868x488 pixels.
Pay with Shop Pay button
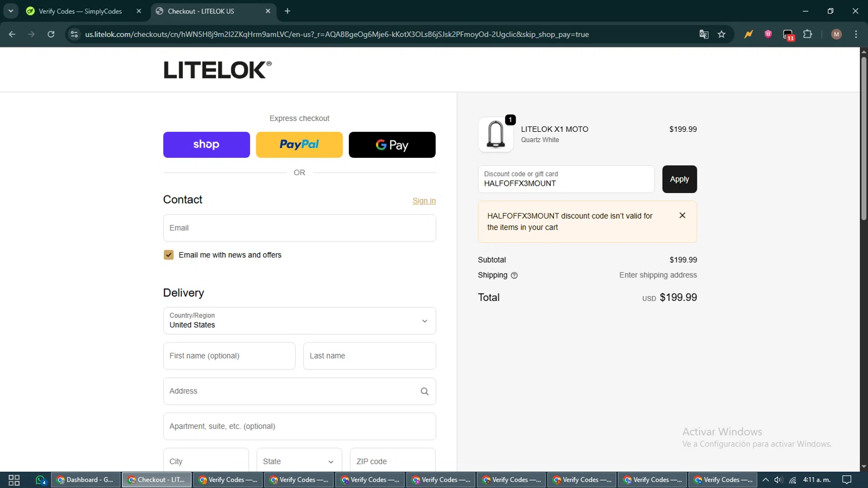click(x=207, y=145)
